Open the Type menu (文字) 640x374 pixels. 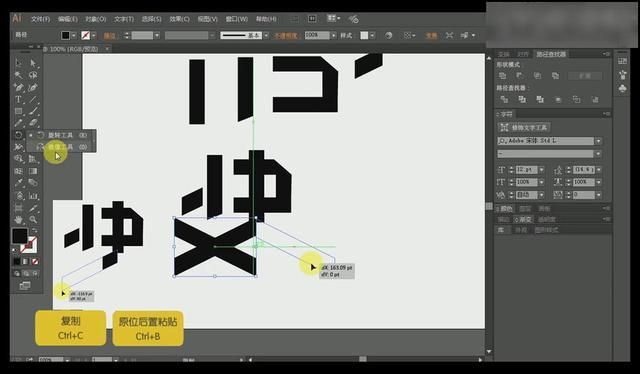coord(124,19)
